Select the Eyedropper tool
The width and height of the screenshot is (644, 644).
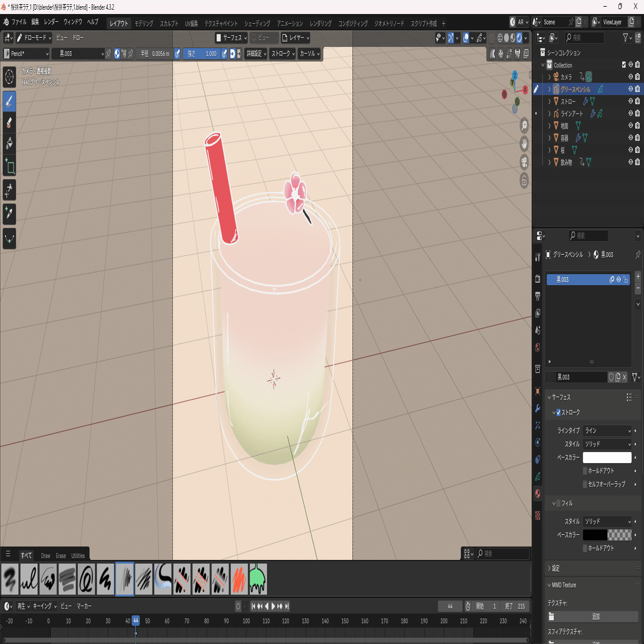pos(10,214)
